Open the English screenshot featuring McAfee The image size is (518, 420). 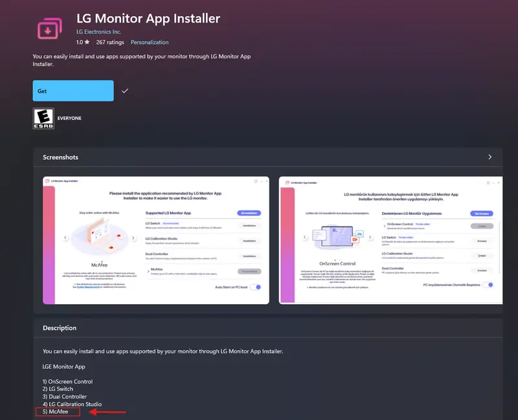point(156,240)
